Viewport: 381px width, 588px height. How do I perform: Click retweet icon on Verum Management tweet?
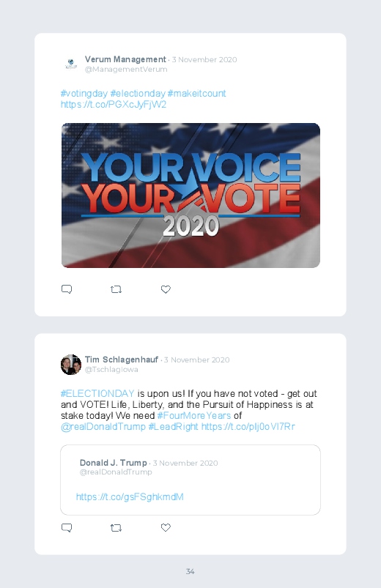[x=116, y=289]
